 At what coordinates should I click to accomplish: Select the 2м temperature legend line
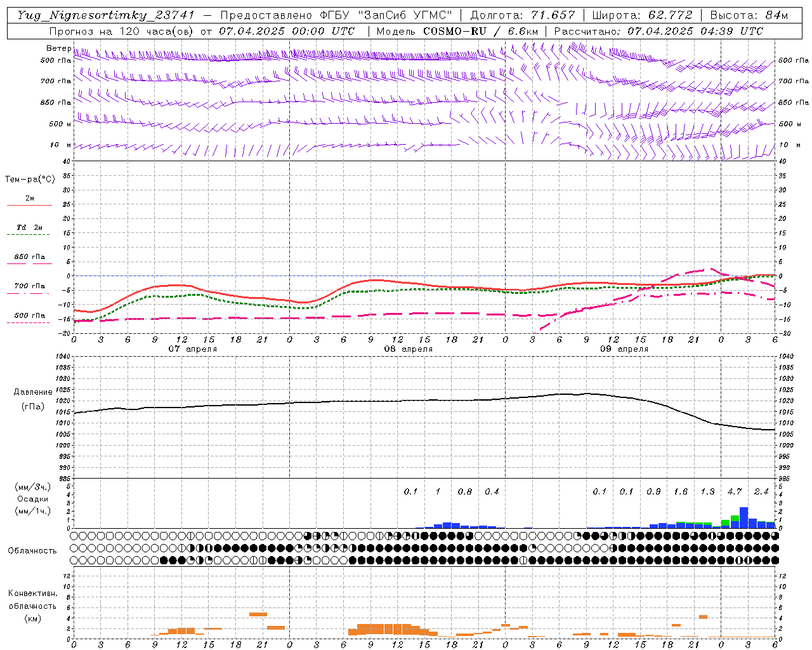click(x=29, y=205)
